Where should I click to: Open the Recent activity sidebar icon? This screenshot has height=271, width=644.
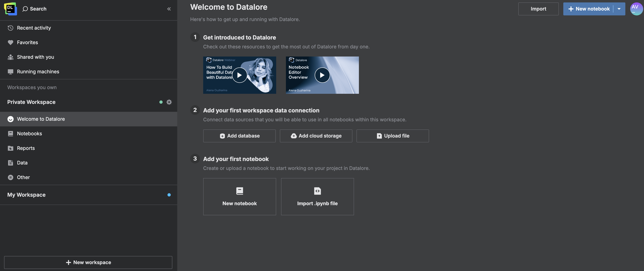point(10,28)
